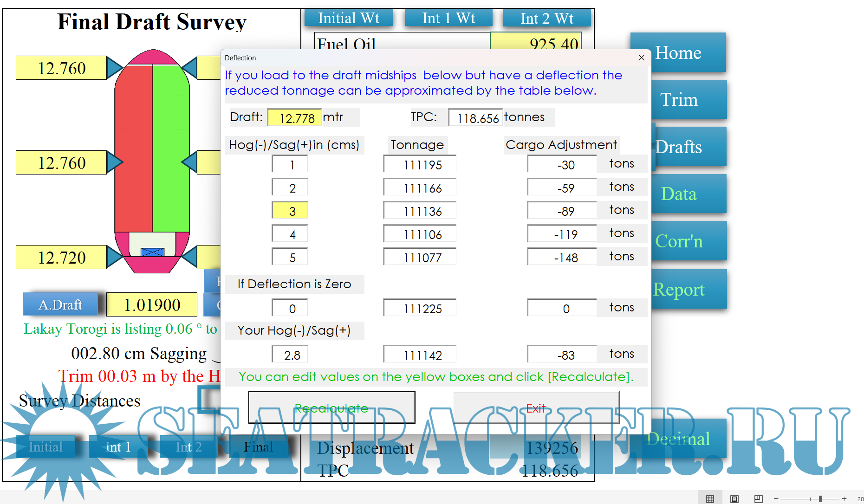This screenshot has width=864, height=504.
Task: Open the Data section
Action: pos(679,194)
